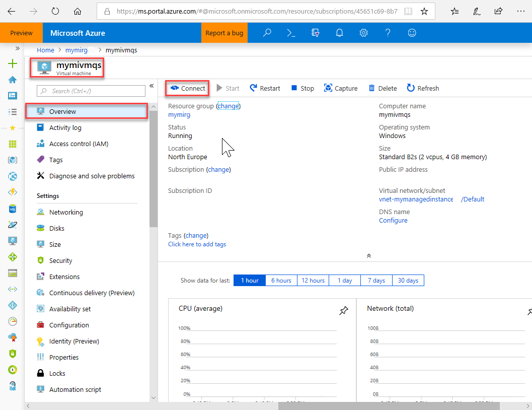Select the 6 hours time range
The image size is (532, 410).
(x=281, y=281)
